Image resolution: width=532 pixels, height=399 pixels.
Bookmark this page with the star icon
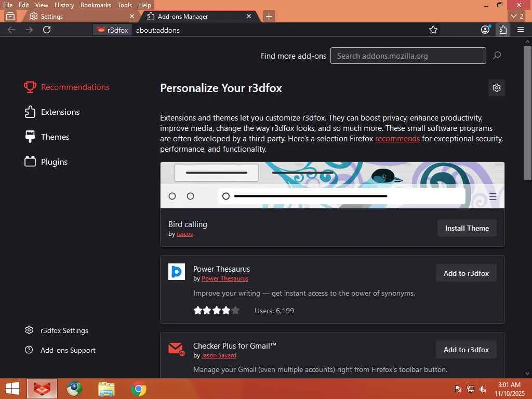(433, 30)
